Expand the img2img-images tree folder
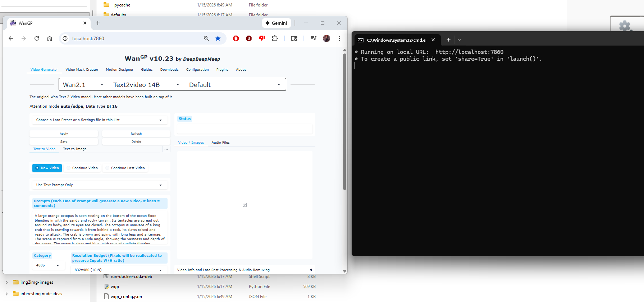 [6, 282]
